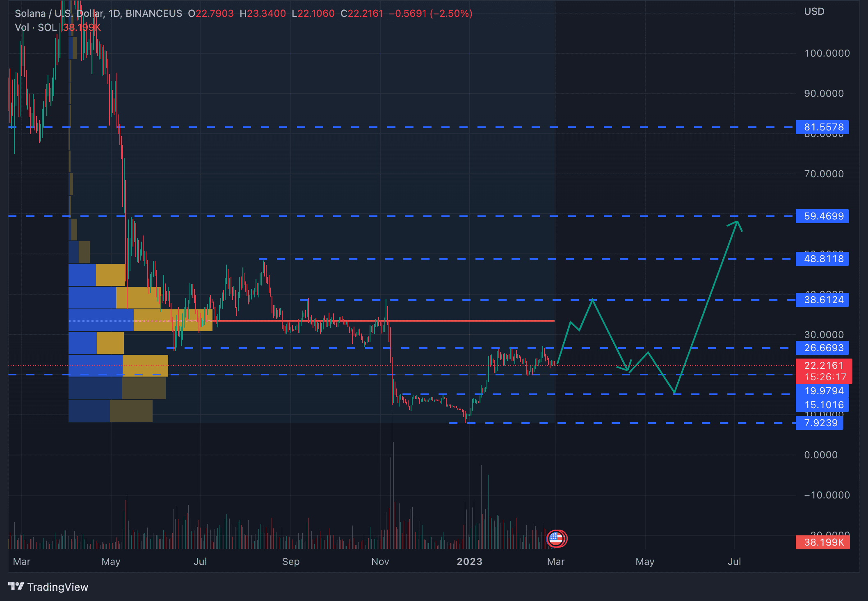
Task: Select the 19.9794 price level label
Action: tap(822, 391)
